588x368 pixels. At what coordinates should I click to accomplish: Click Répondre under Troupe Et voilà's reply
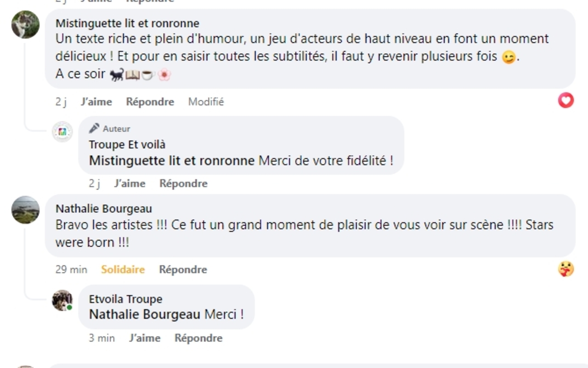click(183, 184)
